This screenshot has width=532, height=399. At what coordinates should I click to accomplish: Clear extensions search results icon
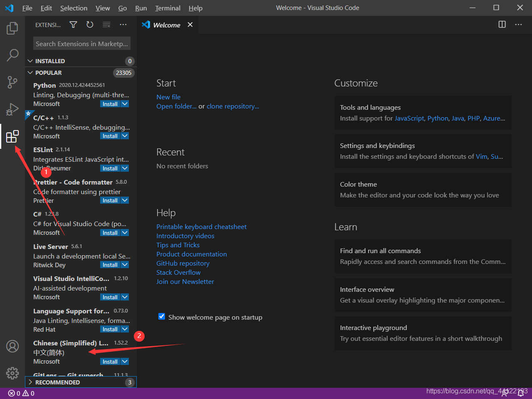[106, 25]
